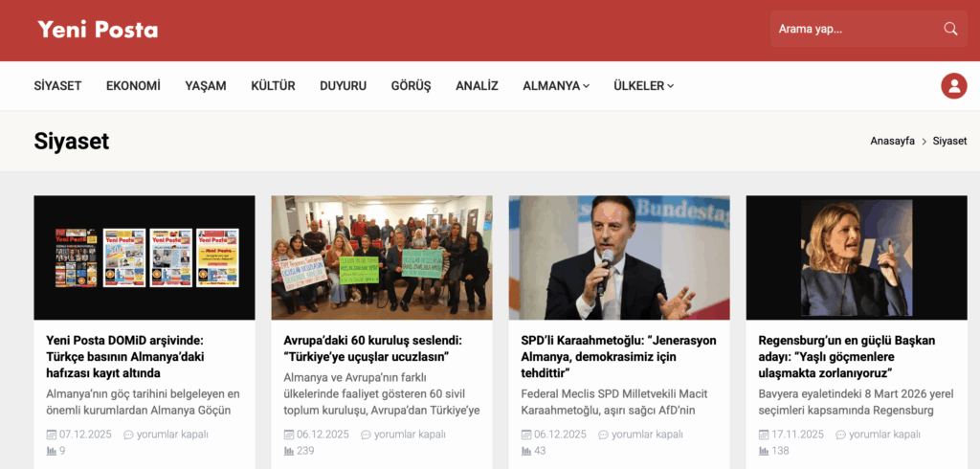Open the Regensburg candidate woman photo thumbnail
The image size is (980, 469).
[x=857, y=257]
